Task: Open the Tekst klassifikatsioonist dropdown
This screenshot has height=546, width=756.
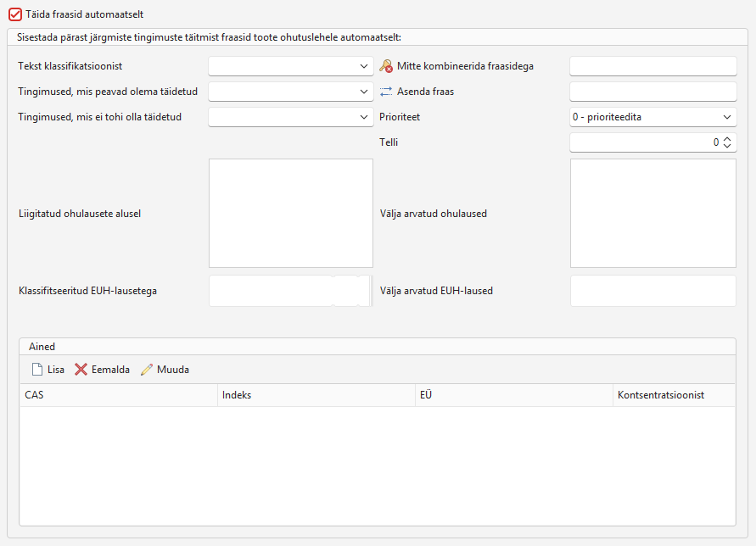Action: [291, 66]
